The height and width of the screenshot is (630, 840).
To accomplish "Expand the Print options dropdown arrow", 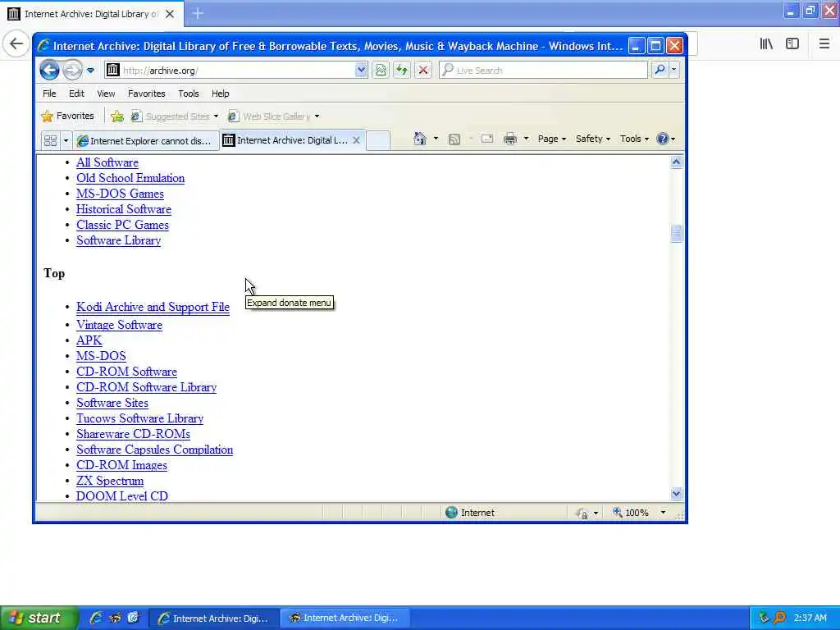I will pyautogui.click(x=526, y=139).
